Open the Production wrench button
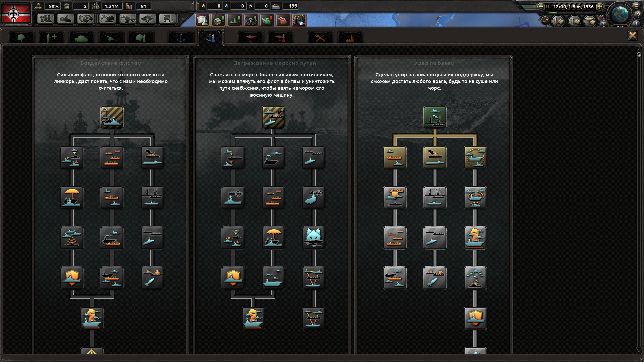This screenshot has height=362, width=644. coord(127,19)
